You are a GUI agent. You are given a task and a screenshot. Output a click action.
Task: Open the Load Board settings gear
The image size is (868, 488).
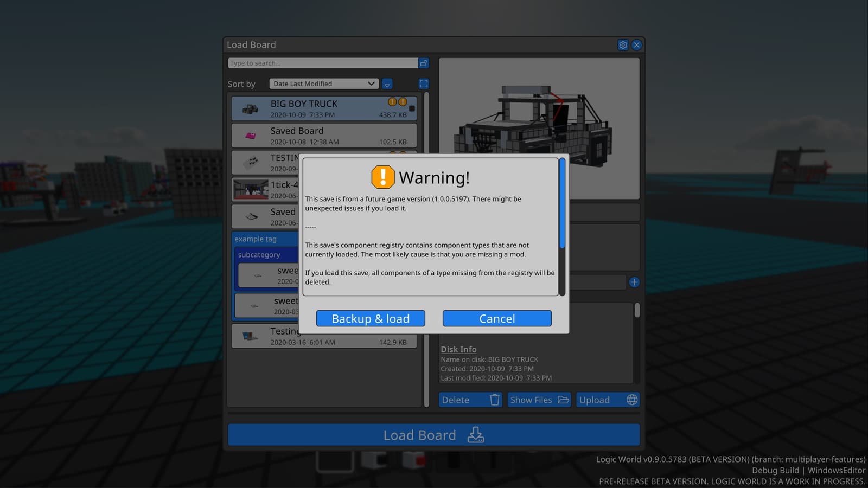(x=623, y=45)
